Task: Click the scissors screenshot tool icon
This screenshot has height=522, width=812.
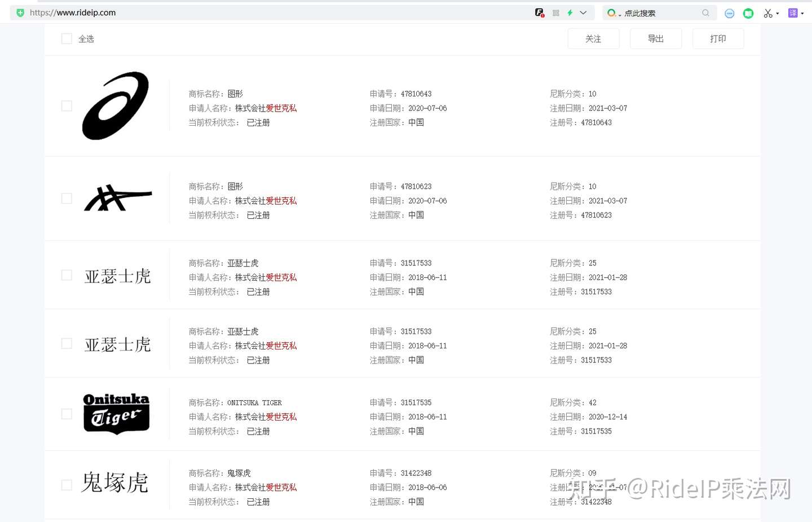Action: 768,13
